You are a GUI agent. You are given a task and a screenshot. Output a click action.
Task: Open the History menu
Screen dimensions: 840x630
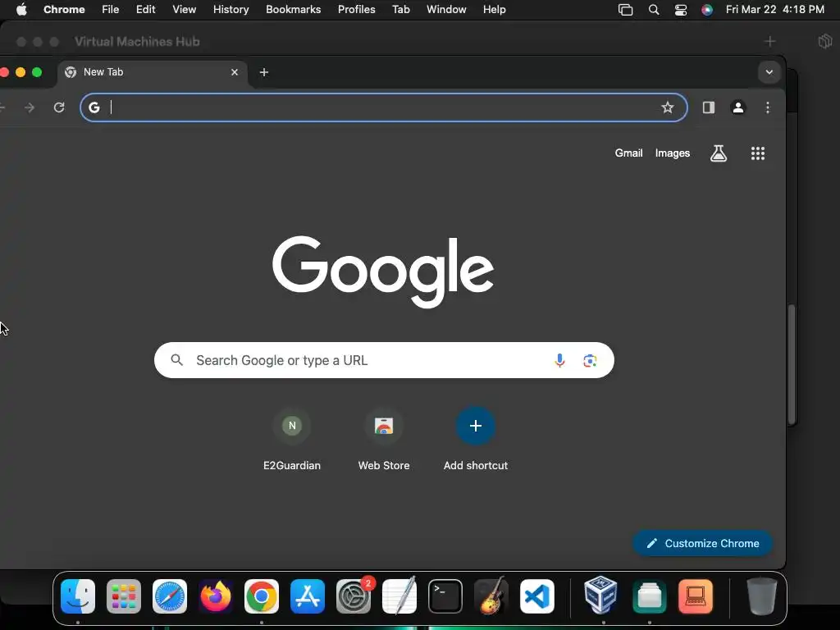[x=231, y=10]
